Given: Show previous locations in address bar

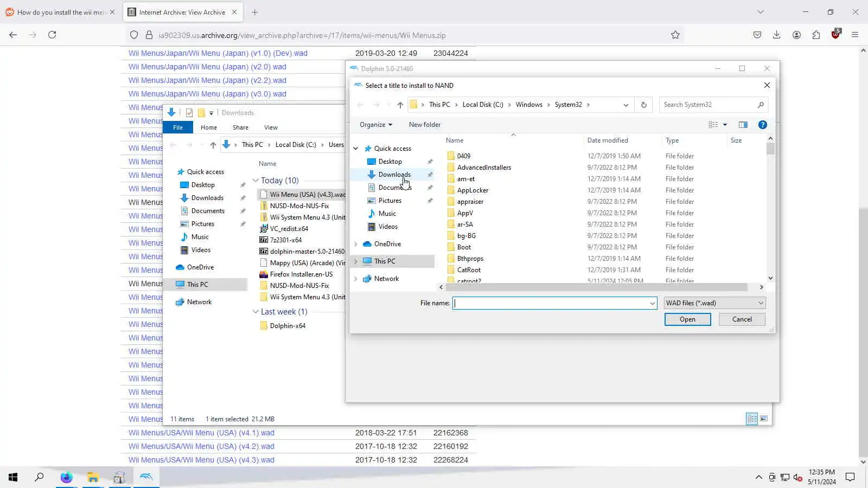Looking at the screenshot, I should (626, 105).
